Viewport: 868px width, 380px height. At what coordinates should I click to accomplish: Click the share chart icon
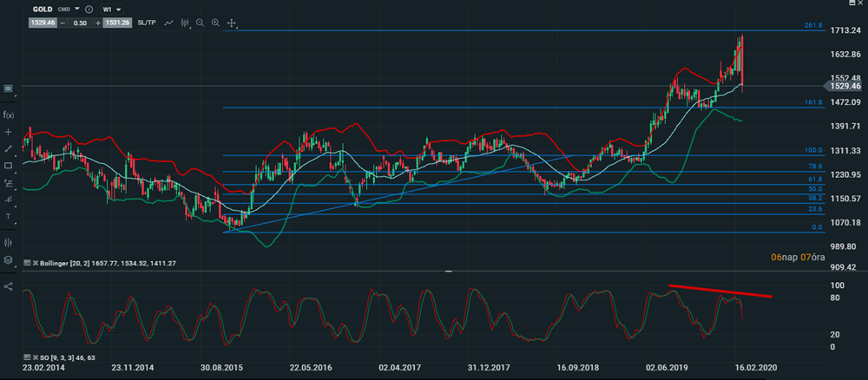(x=8, y=285)
